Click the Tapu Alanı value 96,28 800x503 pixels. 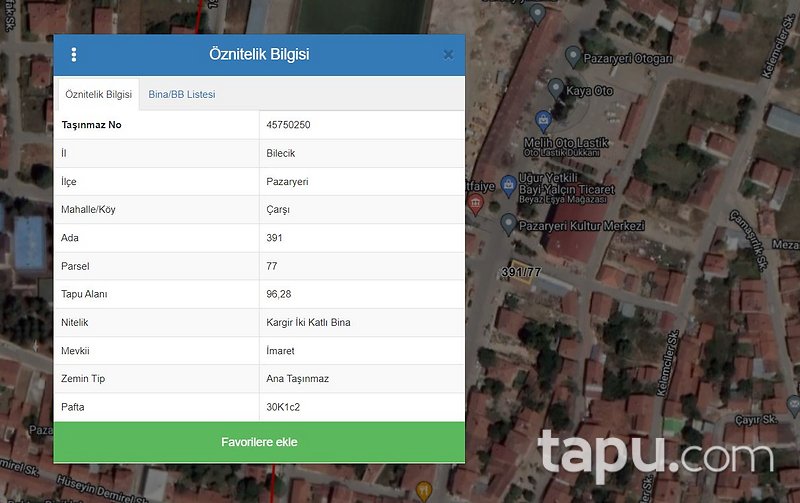pos(279,294)
